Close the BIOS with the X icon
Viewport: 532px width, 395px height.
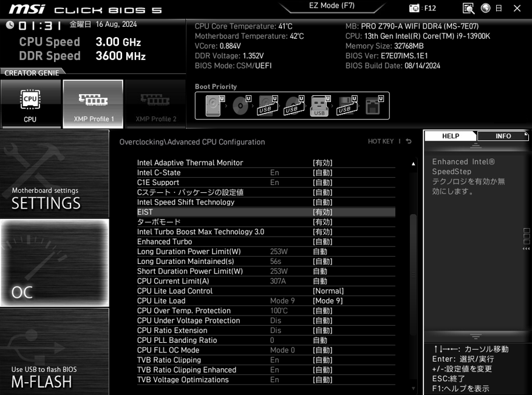pyautogui.click(x=517, y=8)
